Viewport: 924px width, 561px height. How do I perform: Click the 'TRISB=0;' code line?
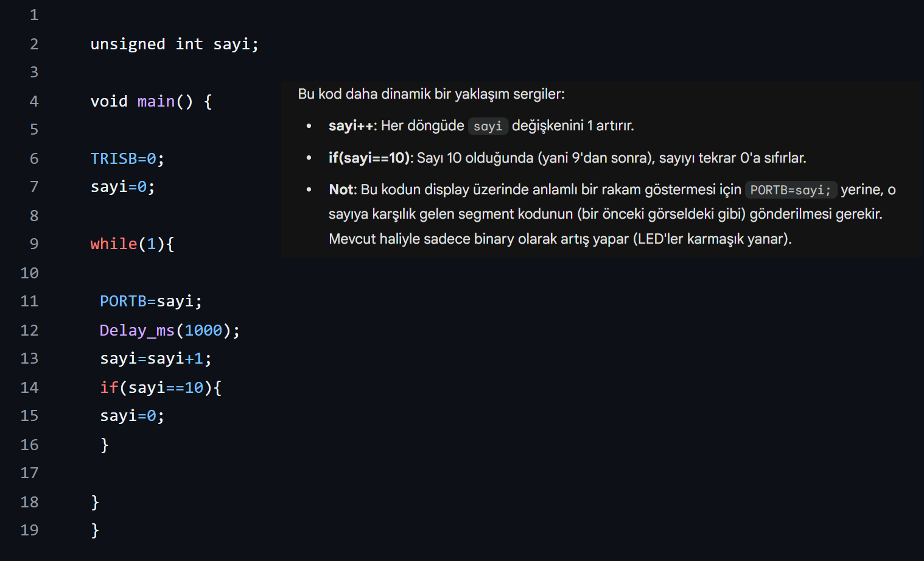pos(127,158)
